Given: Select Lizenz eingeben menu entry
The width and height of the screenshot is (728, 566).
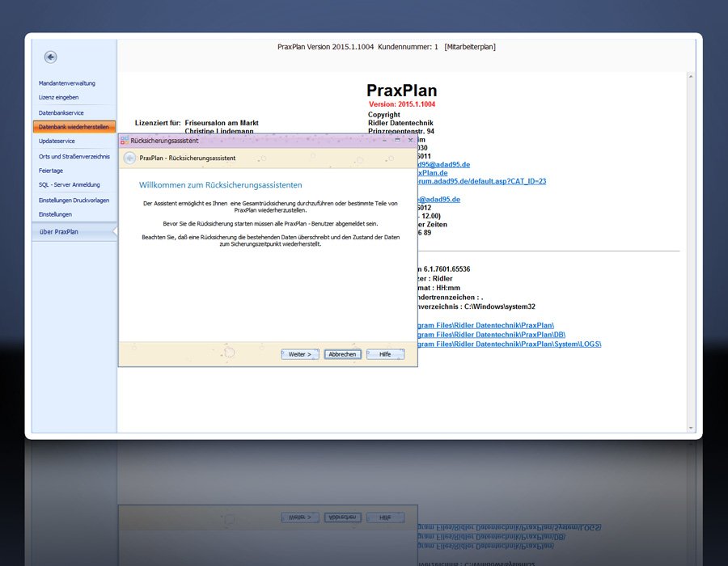Looking at the screenshot, I should pyautogui.click(x=58, y=97).
